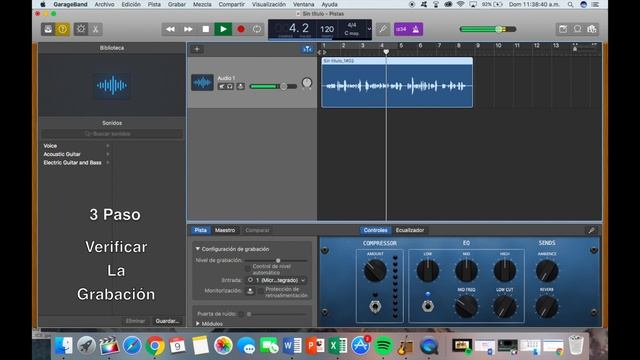Toggle input monitoring on Audio 1 track
The height and width of the screenshot is (360, 640).
click(x=240, y=87)
